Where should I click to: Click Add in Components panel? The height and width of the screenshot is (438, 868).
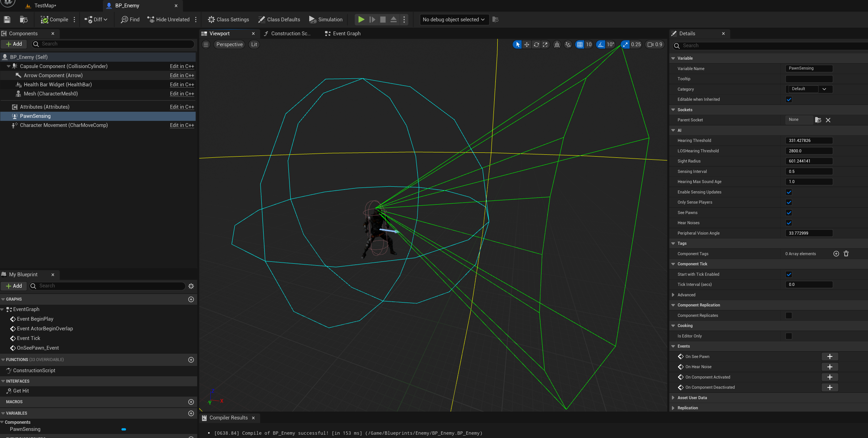(14, 44)
